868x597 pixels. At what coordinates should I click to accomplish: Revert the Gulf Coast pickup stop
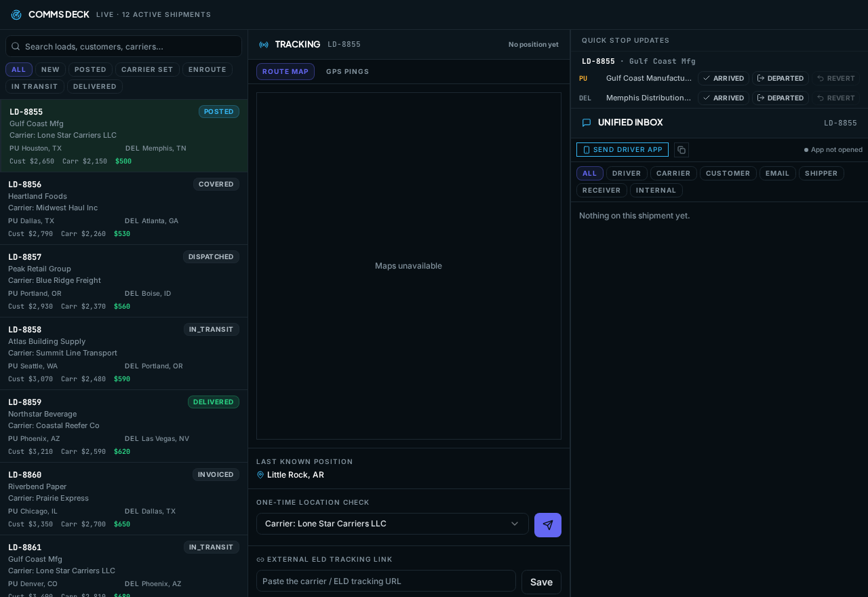pos(836,79)
